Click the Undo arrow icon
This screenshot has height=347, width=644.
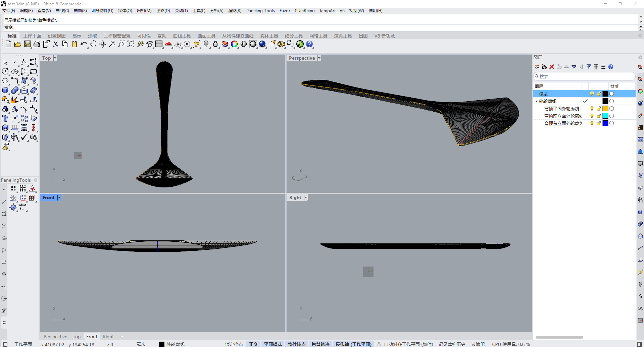pos(84,44)
